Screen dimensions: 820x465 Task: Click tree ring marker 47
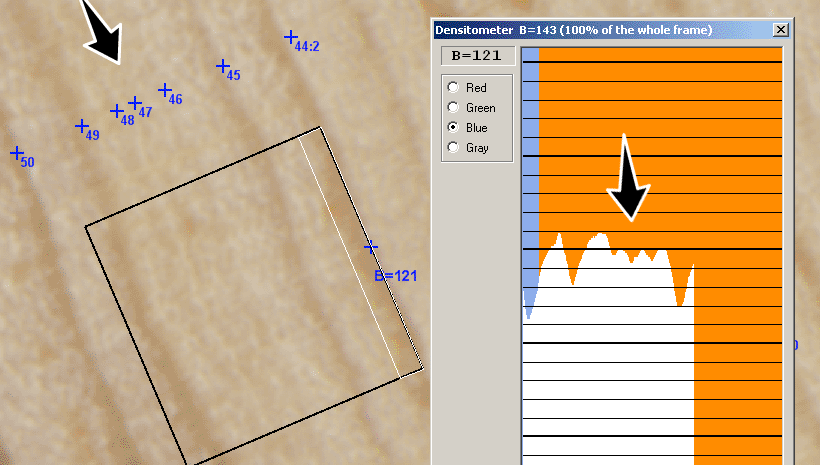tap(135, 103)
